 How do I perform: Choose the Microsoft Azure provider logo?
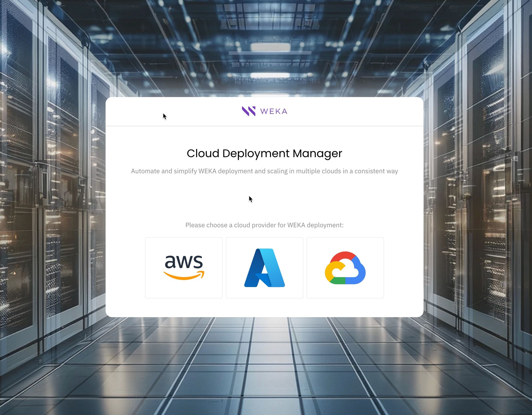[x=264, y=268]
